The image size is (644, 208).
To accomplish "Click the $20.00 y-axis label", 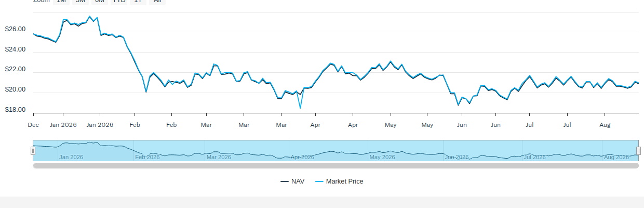I will (x=15, y=89).
